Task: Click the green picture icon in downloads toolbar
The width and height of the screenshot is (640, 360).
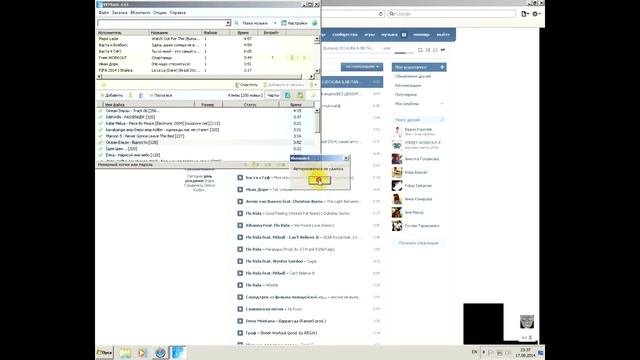Action: coord(300,96)
